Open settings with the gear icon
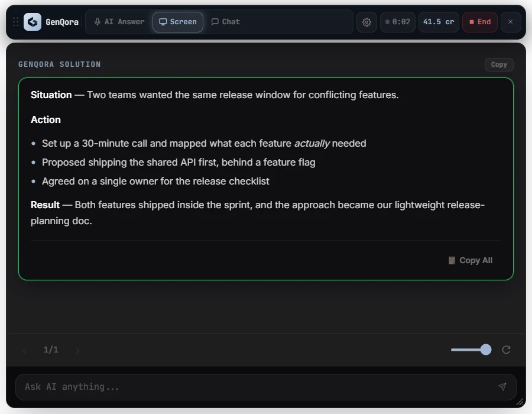This screenshot has height=414, width=532. coord(366,22)
